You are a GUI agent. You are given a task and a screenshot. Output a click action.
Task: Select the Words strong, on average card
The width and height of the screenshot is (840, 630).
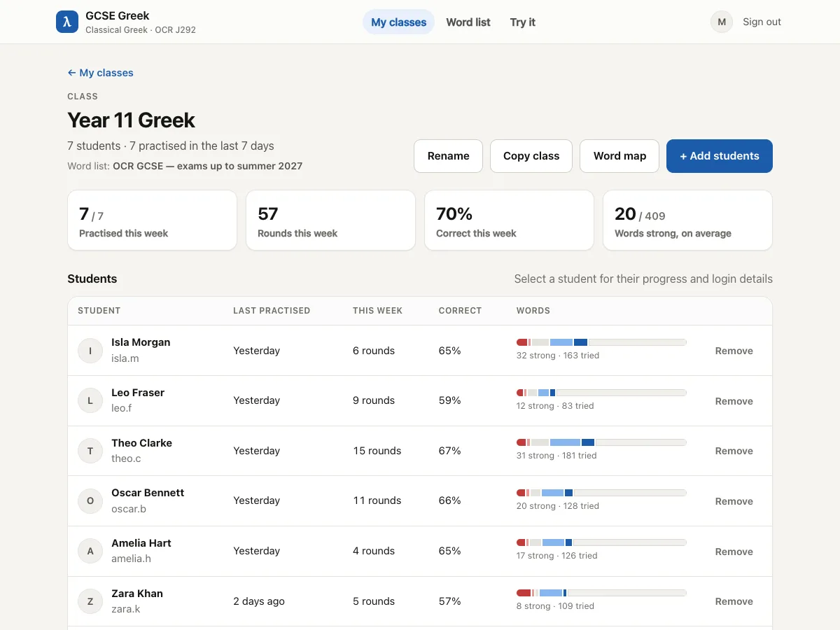pyautogui.click(x=688, y=220)
